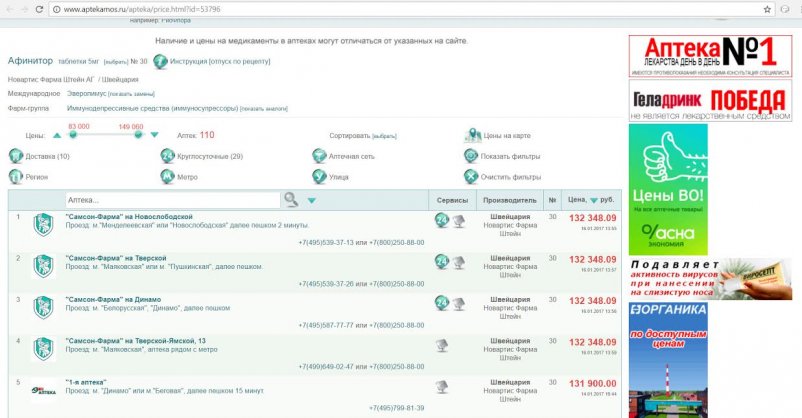Viewport: 802px width, 418px height.
Task: Reload page with browser refresh icon
Action: [39, 9]
